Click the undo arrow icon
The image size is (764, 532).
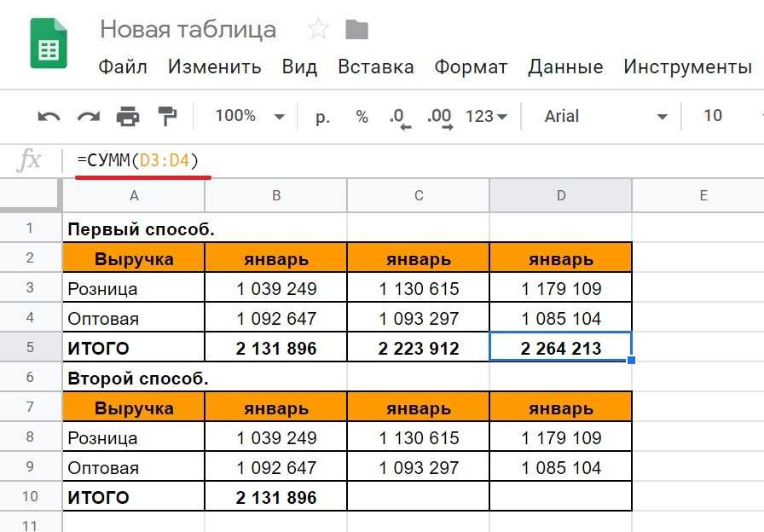pyautogui.click(x=49, y=117)
